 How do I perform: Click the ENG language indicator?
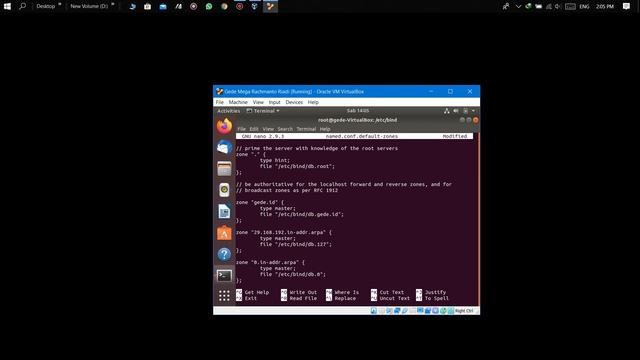pos(584,6)
